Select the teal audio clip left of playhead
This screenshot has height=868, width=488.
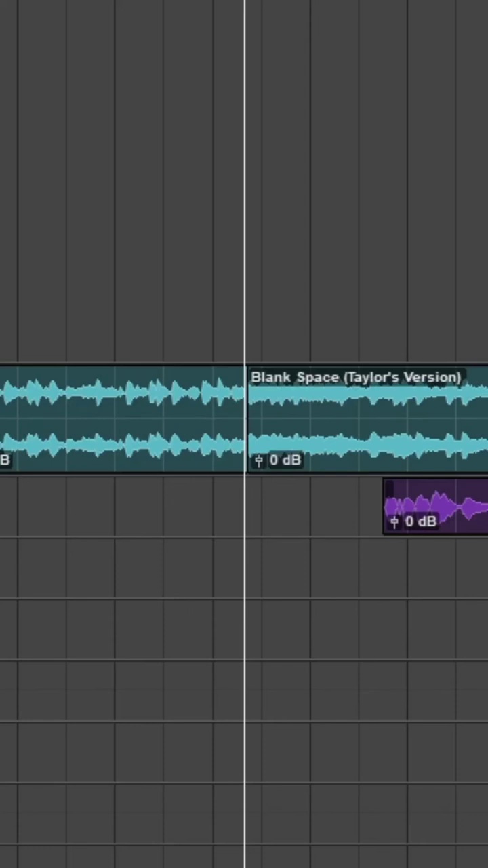[x=122, y=418]
